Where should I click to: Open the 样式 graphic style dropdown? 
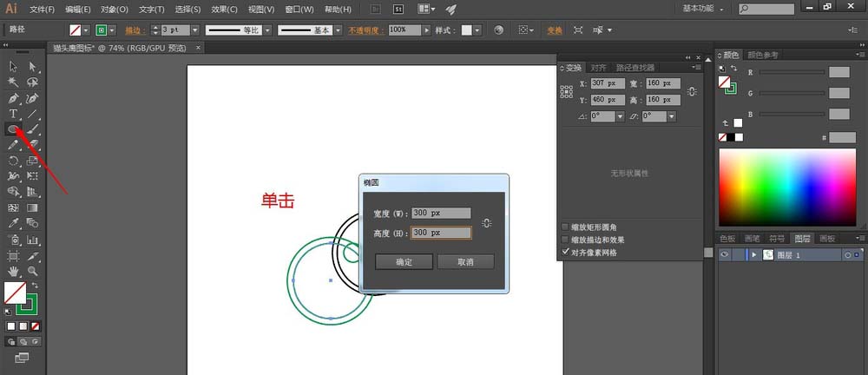click(x=477, y=30)
